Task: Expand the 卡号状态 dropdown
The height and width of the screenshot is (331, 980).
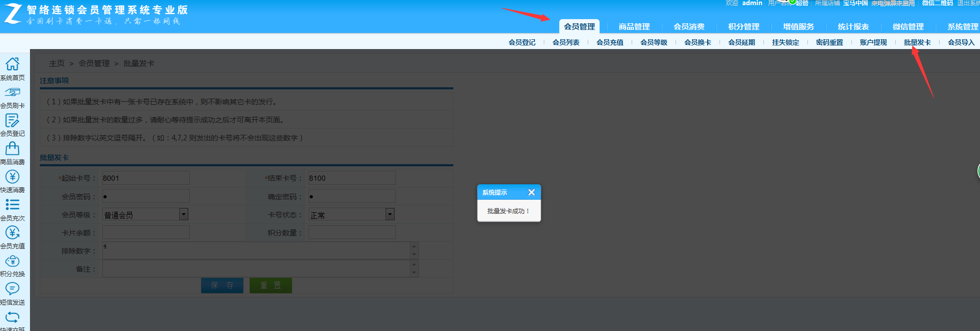Action: pyautogui.click(x=390, y=214)
